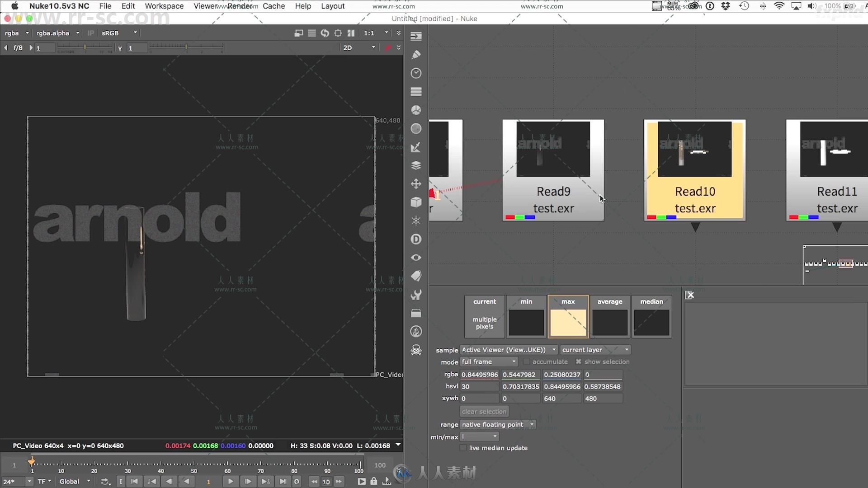Open the current layer dropdown
The image size is (868, 488).
[595, 350]
